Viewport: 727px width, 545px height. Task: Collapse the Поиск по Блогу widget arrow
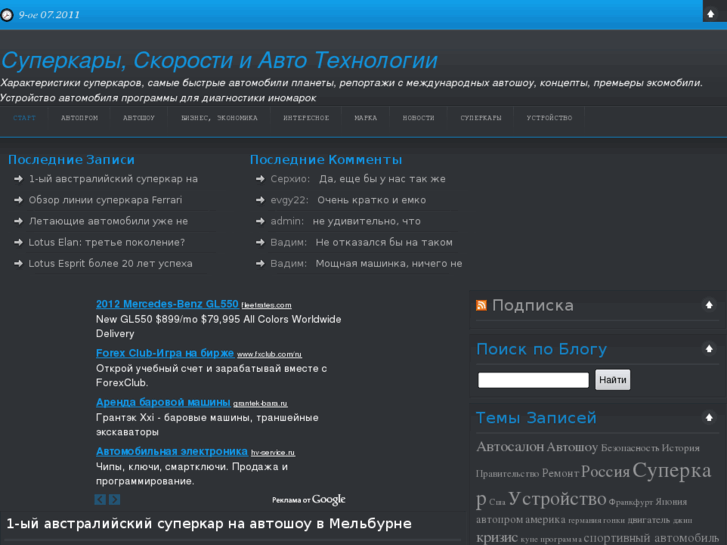pyautogui.click(x=709, y=348)
